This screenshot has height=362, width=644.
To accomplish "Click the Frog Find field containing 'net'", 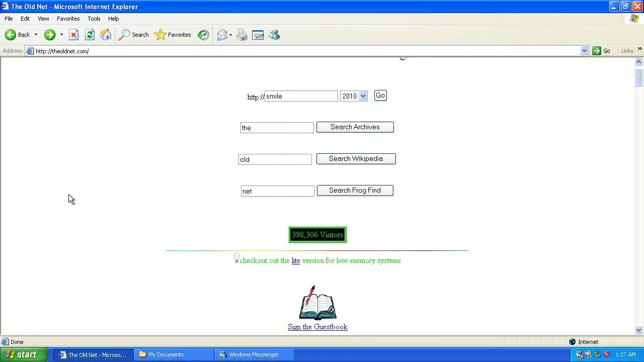I will pos(278,191).
